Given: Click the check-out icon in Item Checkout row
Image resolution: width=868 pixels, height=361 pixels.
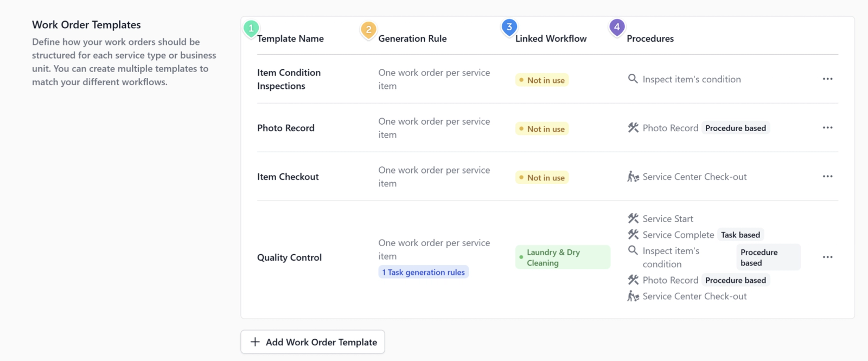Looking at the screenshot, I should pos(633,177).
